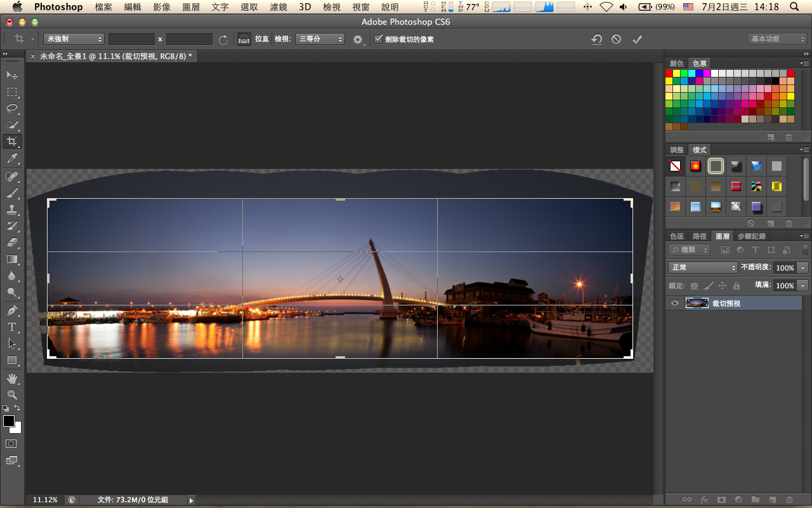Viewport: 812px width, 508px height.
Task: Open Spotlight search in menu bar
Action: [794, 7]
